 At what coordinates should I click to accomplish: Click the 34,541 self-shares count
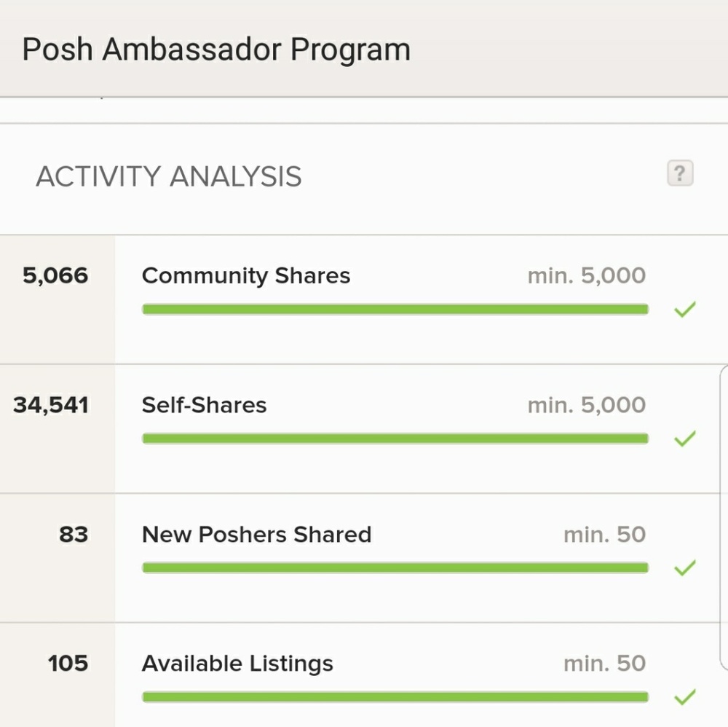(51, 405)
